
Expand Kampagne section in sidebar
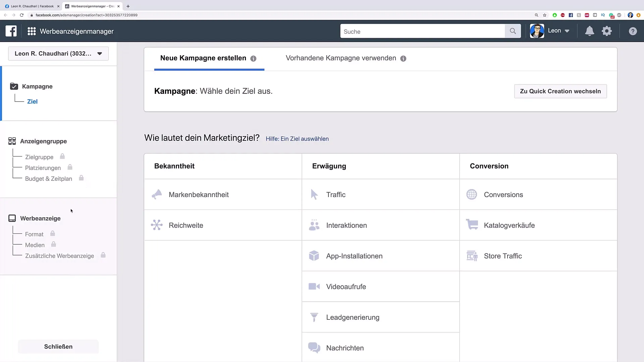point(37,86)
